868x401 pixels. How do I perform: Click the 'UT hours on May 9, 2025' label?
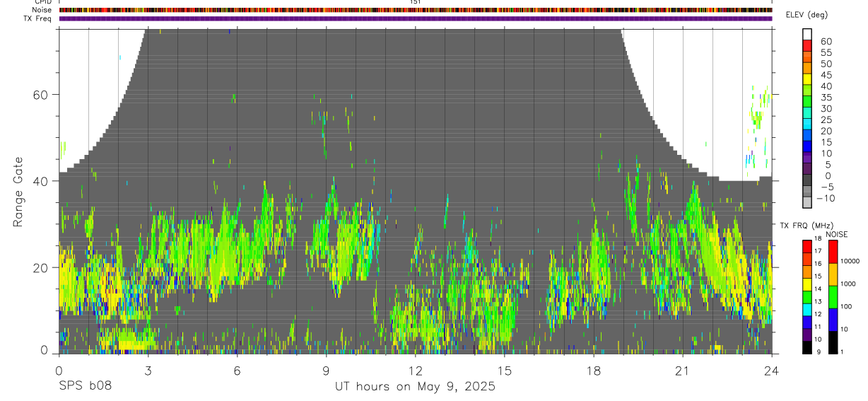coord(415,386)
